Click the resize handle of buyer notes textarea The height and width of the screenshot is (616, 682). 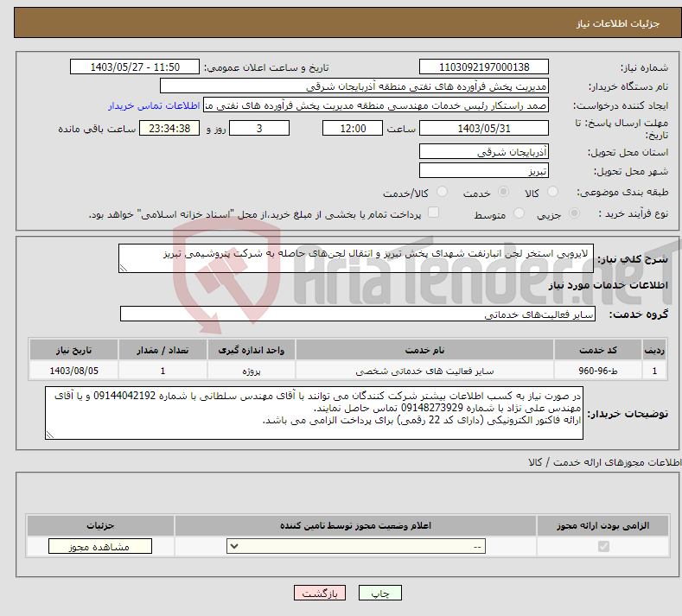point(50,435)
